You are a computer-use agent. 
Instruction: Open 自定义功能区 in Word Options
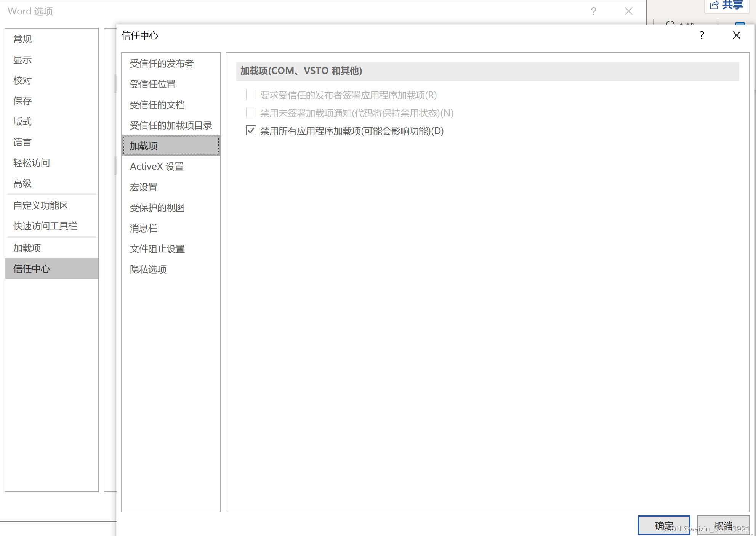(x=40, y=205)
